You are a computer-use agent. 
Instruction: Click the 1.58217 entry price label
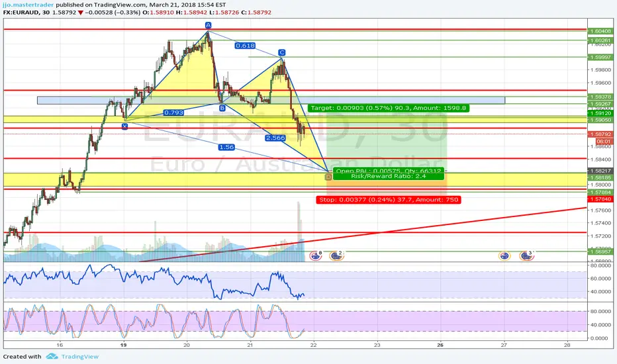click(x=600, y=171)
